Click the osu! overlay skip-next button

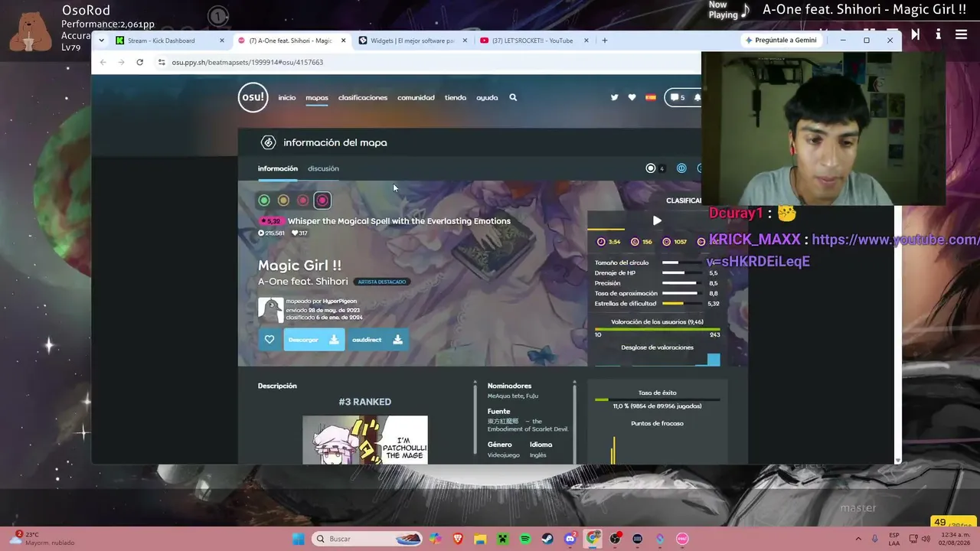(x=916, y=34)
